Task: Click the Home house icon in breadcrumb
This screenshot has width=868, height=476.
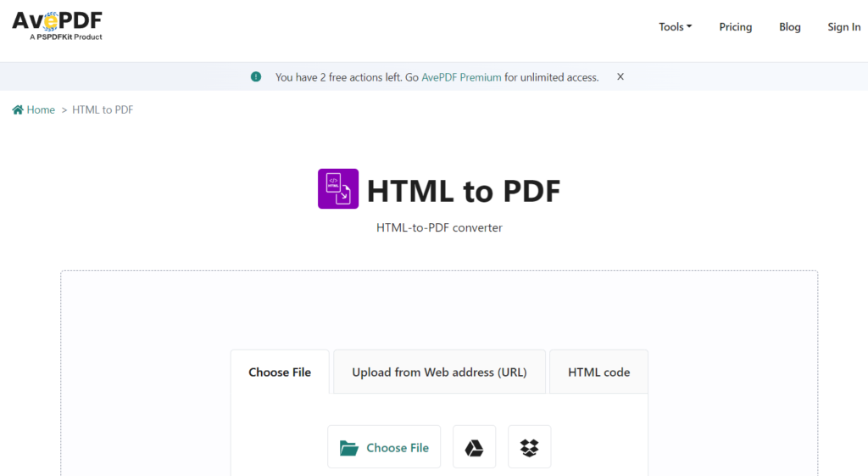Action: click(18, 110)
